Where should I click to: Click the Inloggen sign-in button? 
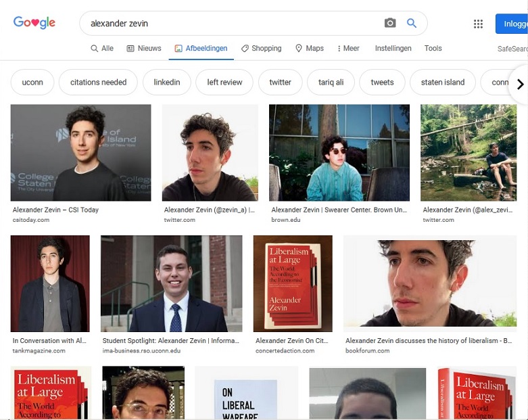pyautogui.click(x=512, y=24)
